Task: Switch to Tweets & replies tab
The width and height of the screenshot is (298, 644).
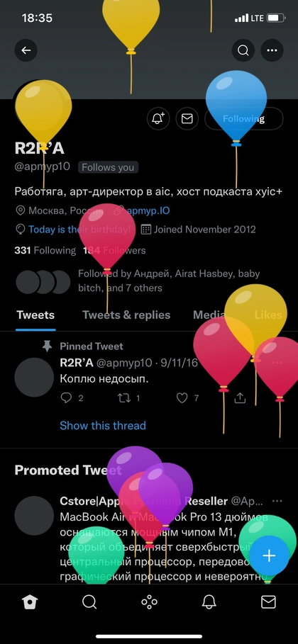Action: click(126, 315)
